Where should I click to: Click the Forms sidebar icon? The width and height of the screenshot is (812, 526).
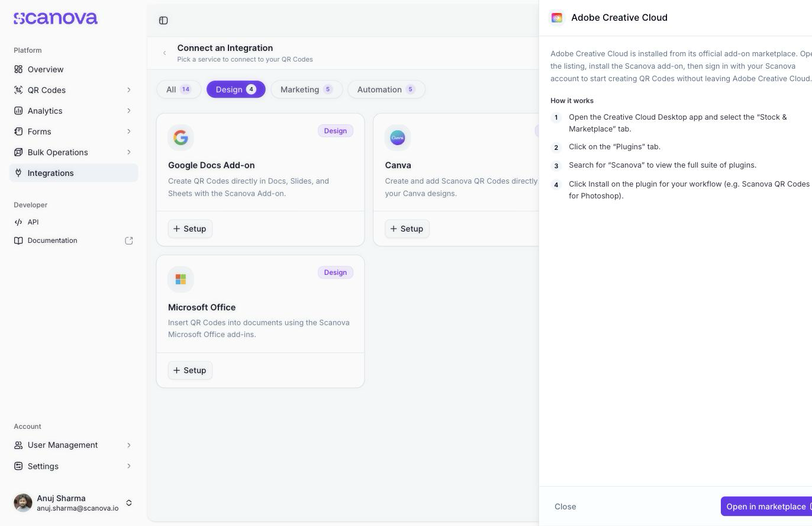pos(18,131)
